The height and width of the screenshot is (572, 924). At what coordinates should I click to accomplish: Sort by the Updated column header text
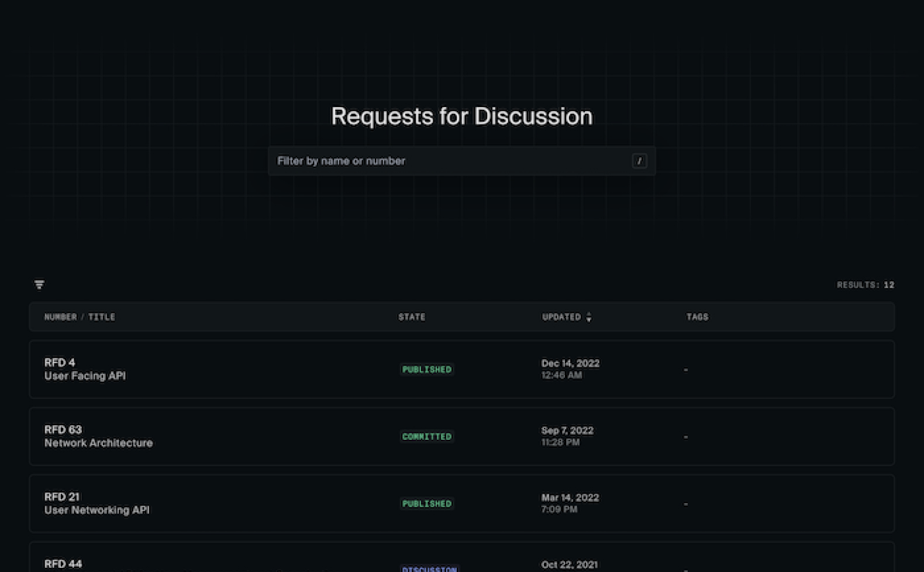click(x=561, y=317)
